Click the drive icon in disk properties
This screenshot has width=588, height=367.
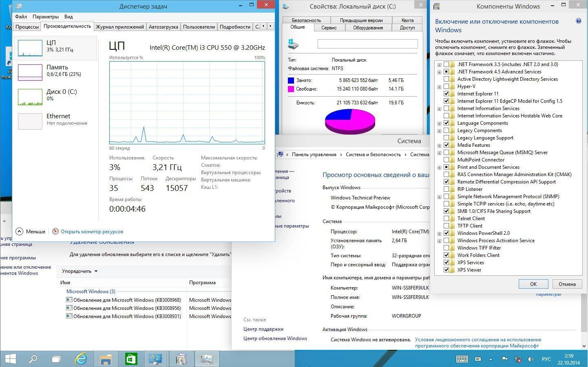[293, 44]
